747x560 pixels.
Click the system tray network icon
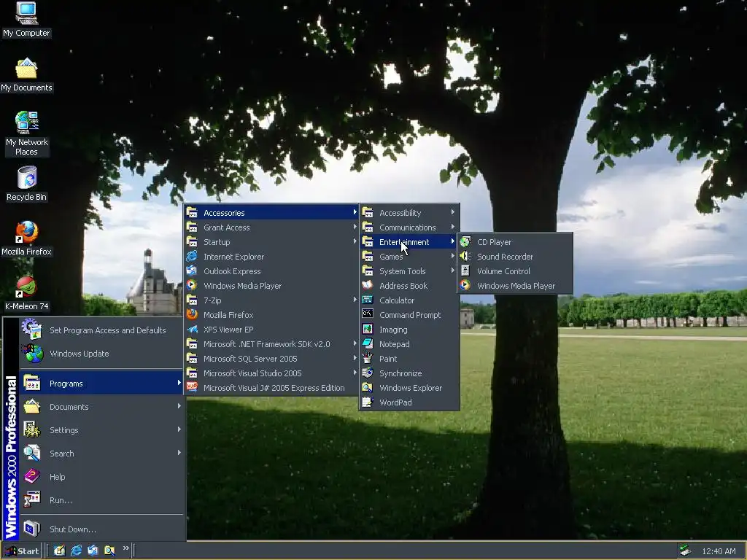pyautogui.click(x=685, y=551)
